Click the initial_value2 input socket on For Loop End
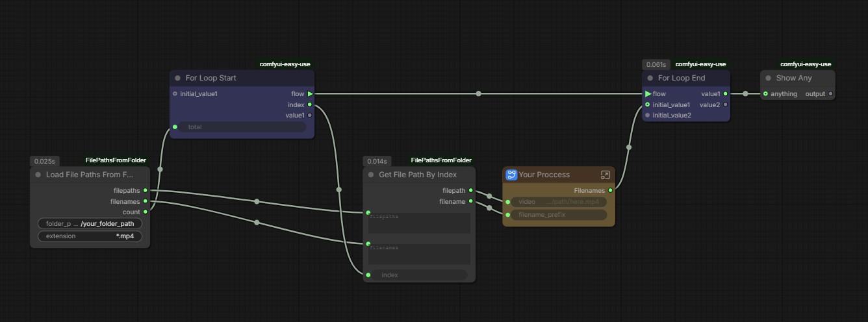This screenshot has width=868, height=322. point(648,116)
